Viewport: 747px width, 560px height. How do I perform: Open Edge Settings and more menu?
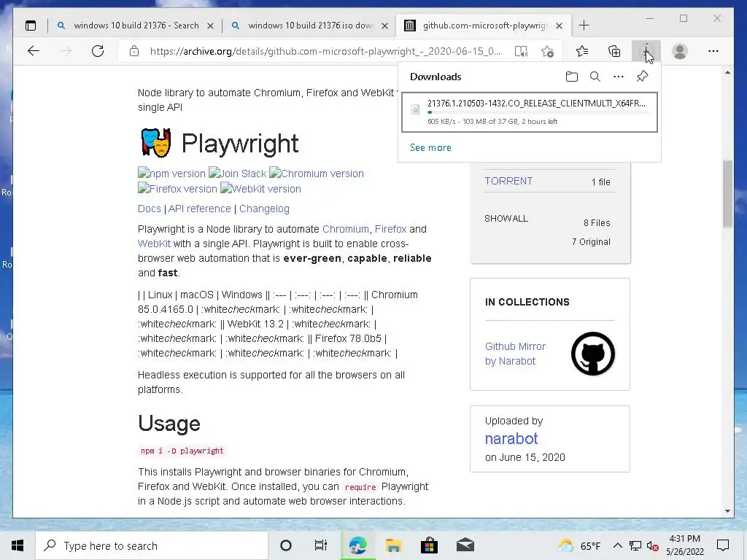coord(713,51)
